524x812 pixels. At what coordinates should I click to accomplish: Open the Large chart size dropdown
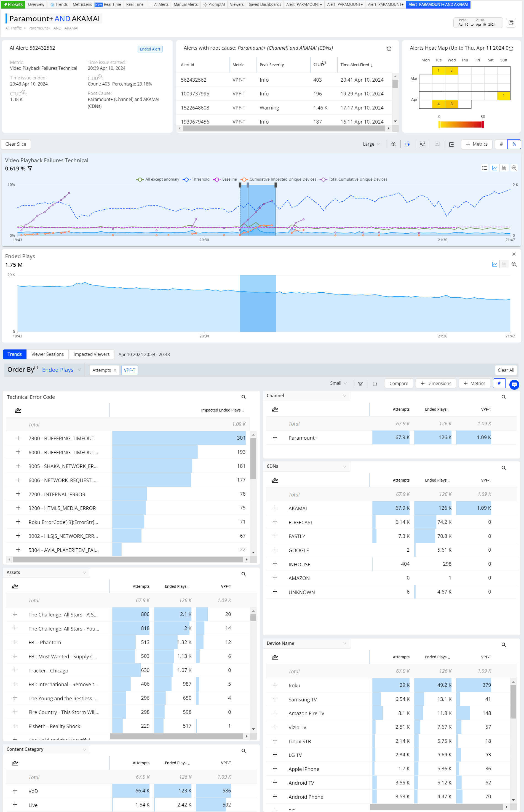pos(371,144)
